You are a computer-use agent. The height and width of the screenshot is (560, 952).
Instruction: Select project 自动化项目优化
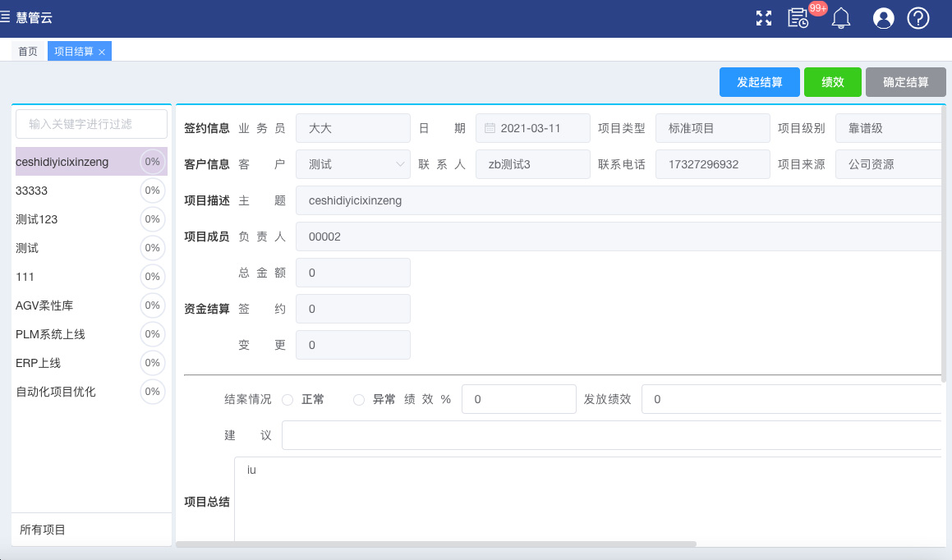tap(91, 392)
